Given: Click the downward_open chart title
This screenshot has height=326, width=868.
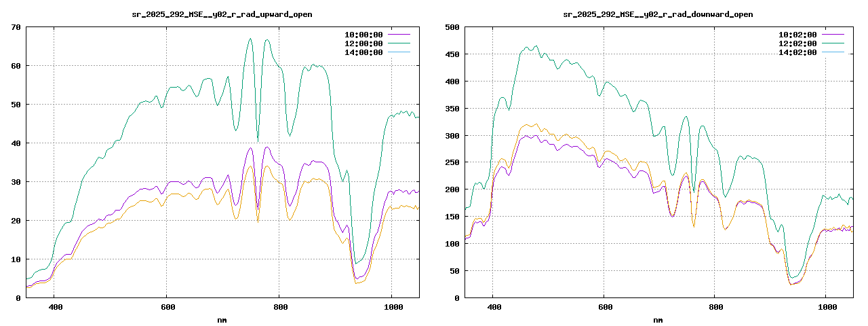Looking at the screenshot, I should pos(658,14).
